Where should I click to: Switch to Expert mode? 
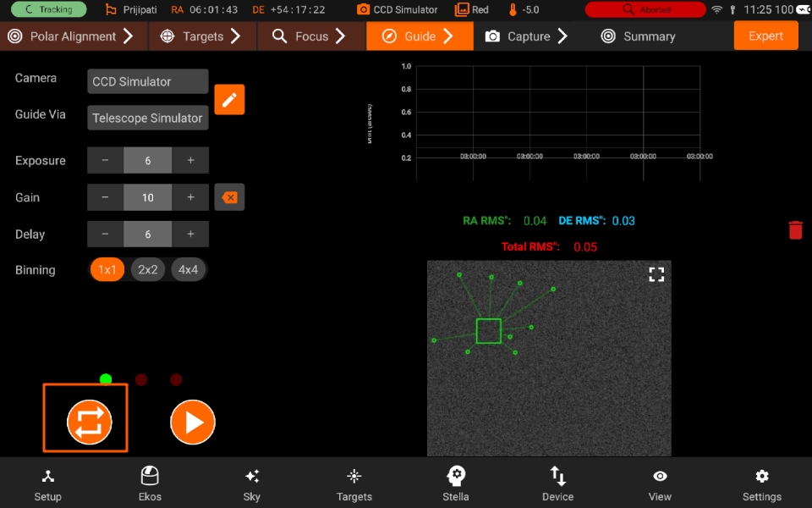point(766,36)
